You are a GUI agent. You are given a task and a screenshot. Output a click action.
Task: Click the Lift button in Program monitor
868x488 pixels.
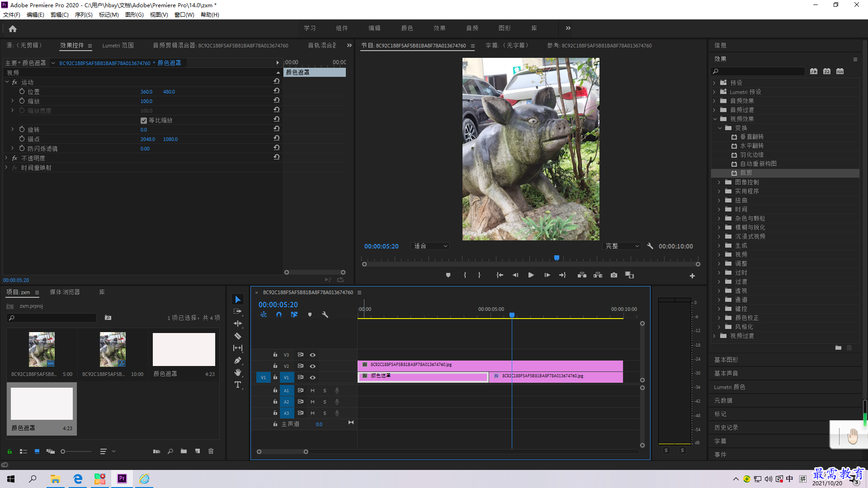pyautogui.click(x=582, y=275)
